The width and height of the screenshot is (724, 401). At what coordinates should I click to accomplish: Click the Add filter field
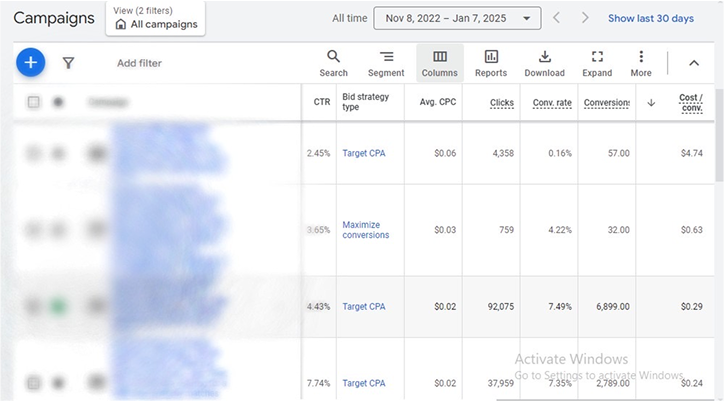point(139,63)
